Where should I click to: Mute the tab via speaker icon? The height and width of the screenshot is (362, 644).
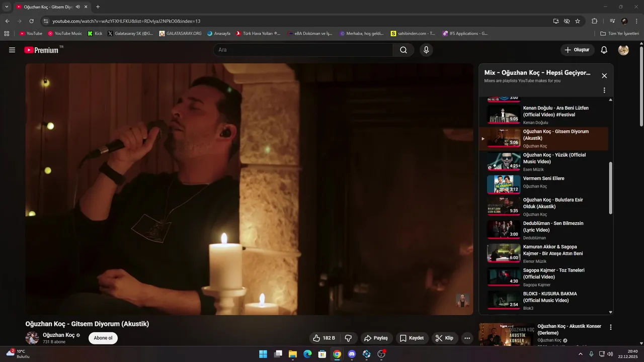pos(77,7)
